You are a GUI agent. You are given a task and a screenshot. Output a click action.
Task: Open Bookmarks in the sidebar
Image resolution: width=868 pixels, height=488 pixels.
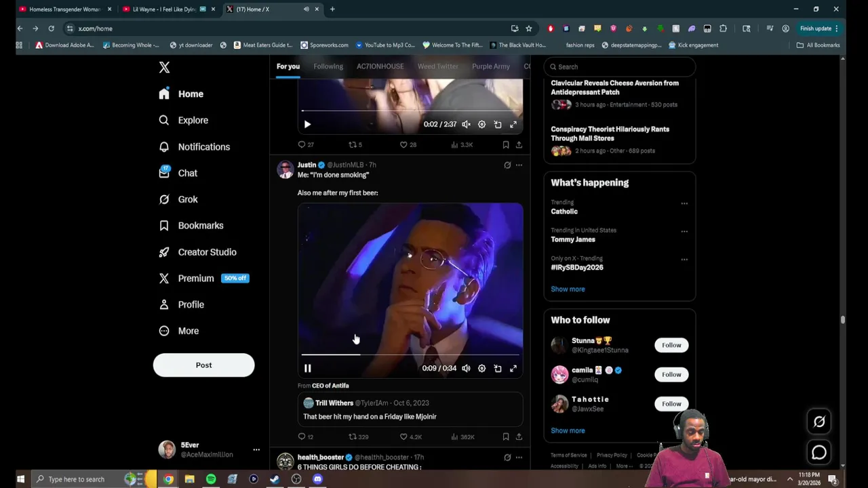[191, 226]
